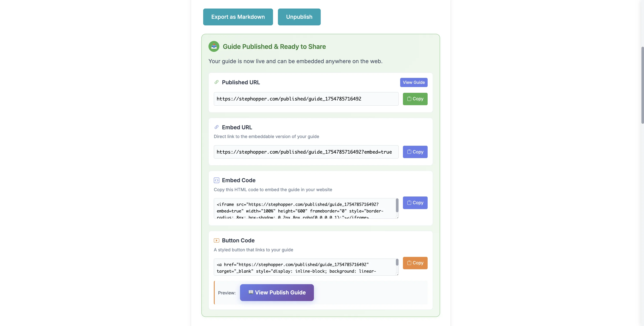644x326 pixels.
Task: Click the Export as Markdown button
Action: click(238, 17)
